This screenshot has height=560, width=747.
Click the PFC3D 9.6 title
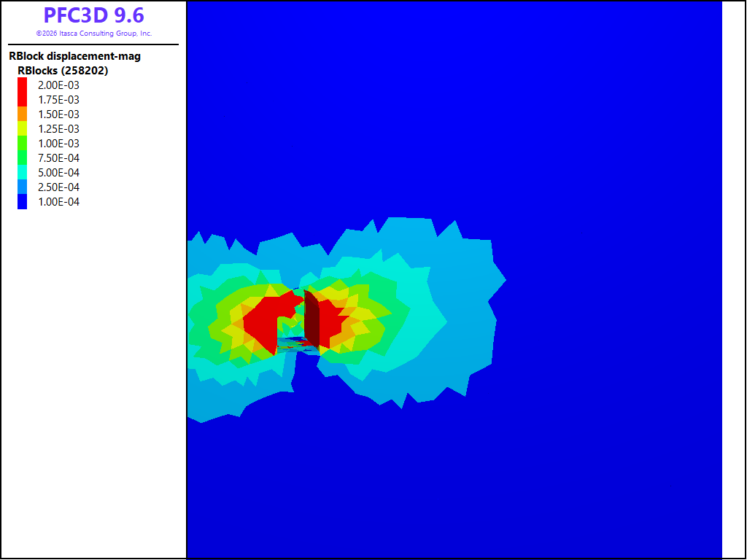click(x=94, y=16)
